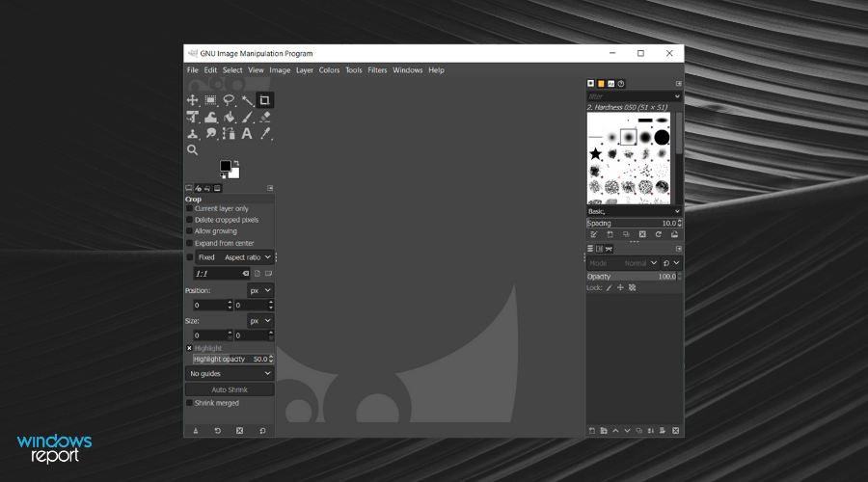Delete tool preset in tool options footer

(x=240, y=431)
